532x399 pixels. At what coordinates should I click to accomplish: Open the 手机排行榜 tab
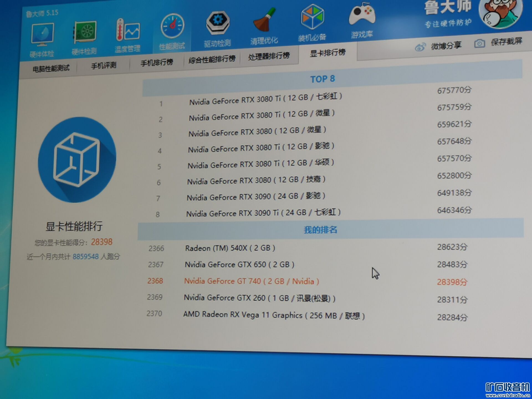pos(157,63)
